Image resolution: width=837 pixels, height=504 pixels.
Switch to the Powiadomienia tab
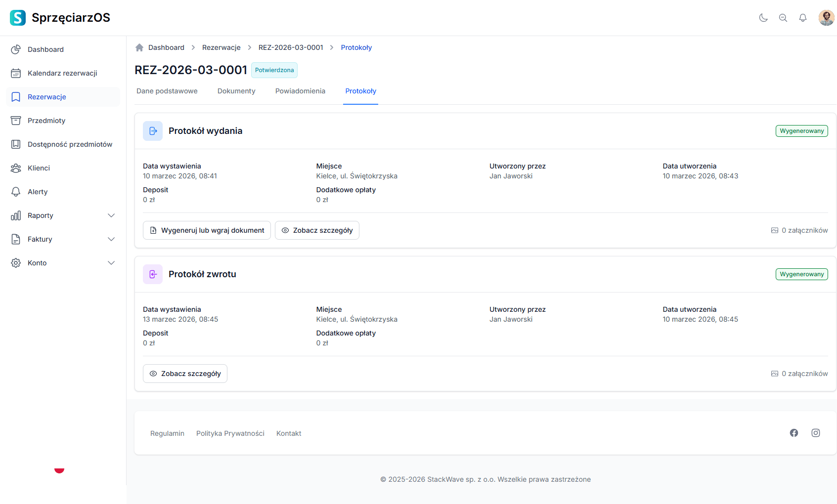click(300, 91)
